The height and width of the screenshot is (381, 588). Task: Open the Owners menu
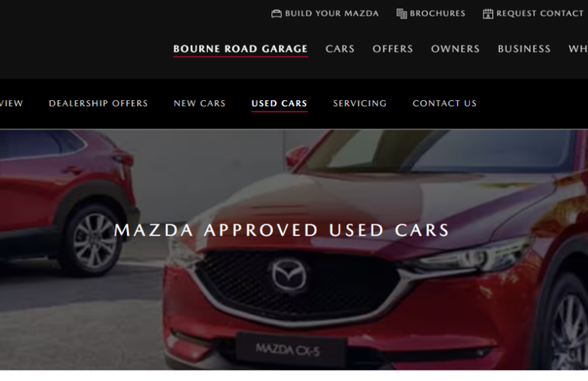pyautogui.click(x=456, y=49)
